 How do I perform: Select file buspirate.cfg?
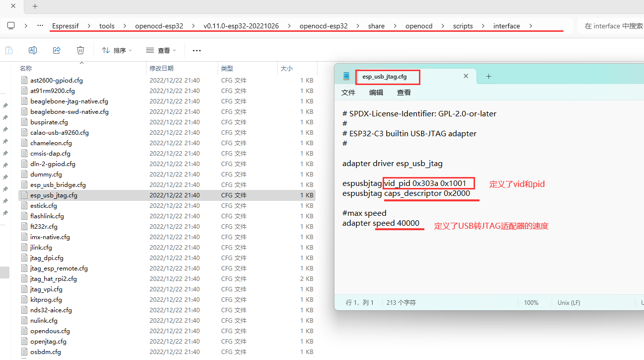click(49, 122)
